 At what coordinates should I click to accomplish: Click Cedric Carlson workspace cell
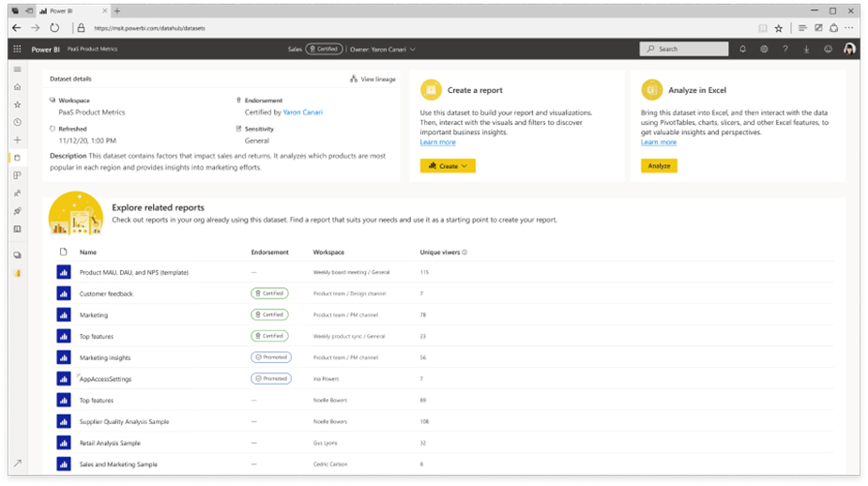click(x=330, y=464)
